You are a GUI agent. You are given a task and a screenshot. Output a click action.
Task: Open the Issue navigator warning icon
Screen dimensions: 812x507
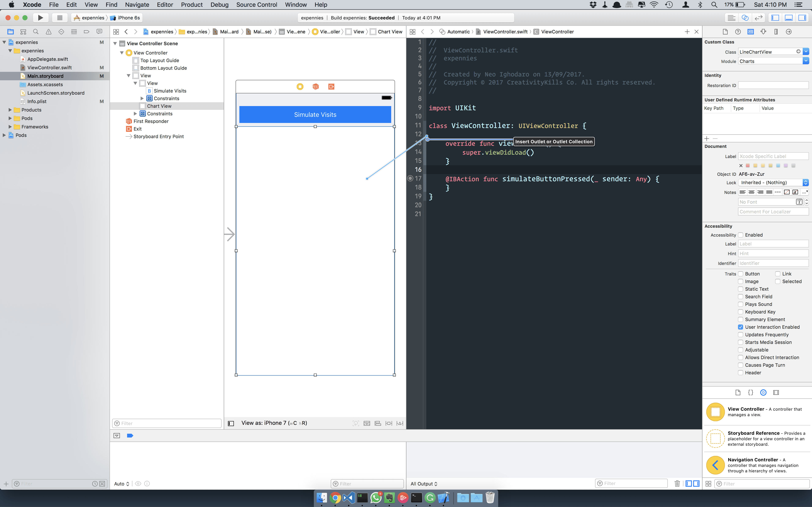point(48,31)
